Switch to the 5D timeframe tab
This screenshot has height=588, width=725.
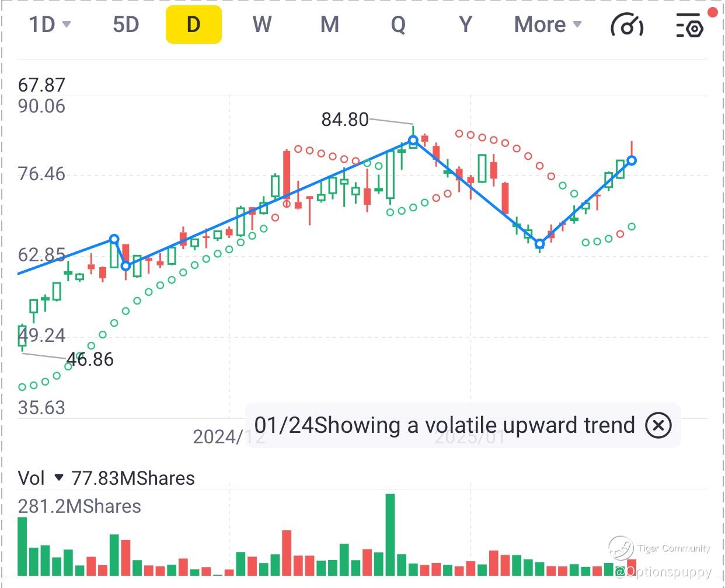click(x=126, y=24)
